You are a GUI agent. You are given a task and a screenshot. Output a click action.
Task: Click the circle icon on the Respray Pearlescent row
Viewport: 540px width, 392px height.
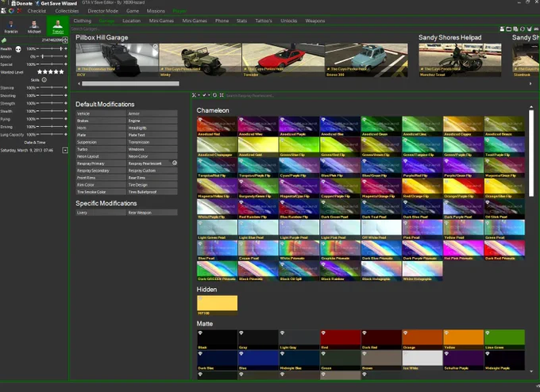coord(175,163)
